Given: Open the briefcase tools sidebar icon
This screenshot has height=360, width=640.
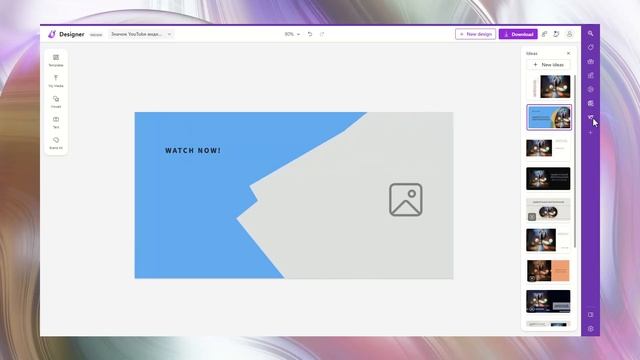Looking at the screenshot, I should point(591,61).
